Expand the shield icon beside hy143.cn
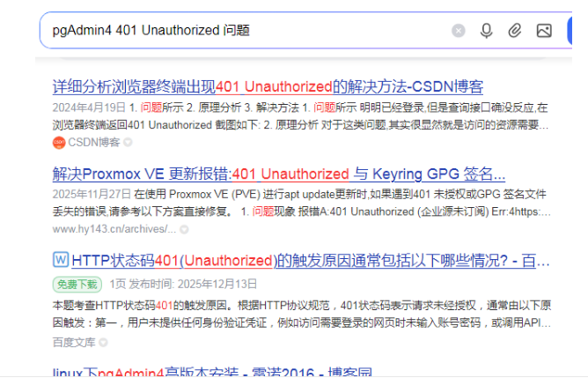The image size is (588, 378). coord(184,229)
